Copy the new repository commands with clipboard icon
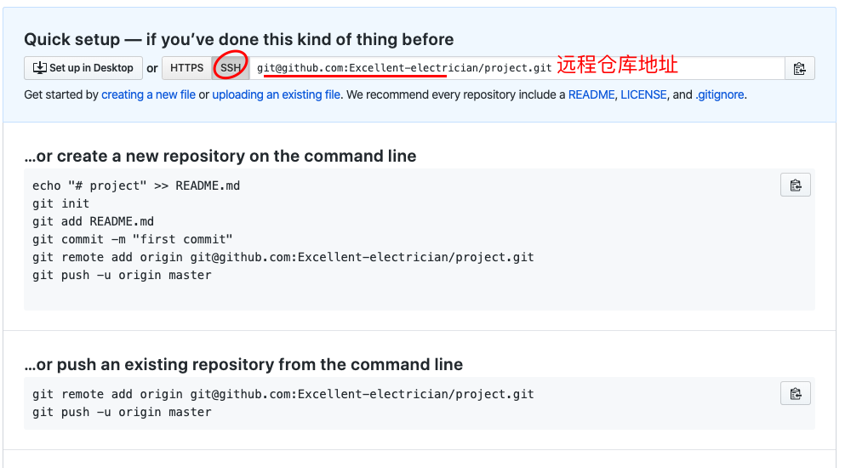This screenshot has width=868, height=468. 796,185
